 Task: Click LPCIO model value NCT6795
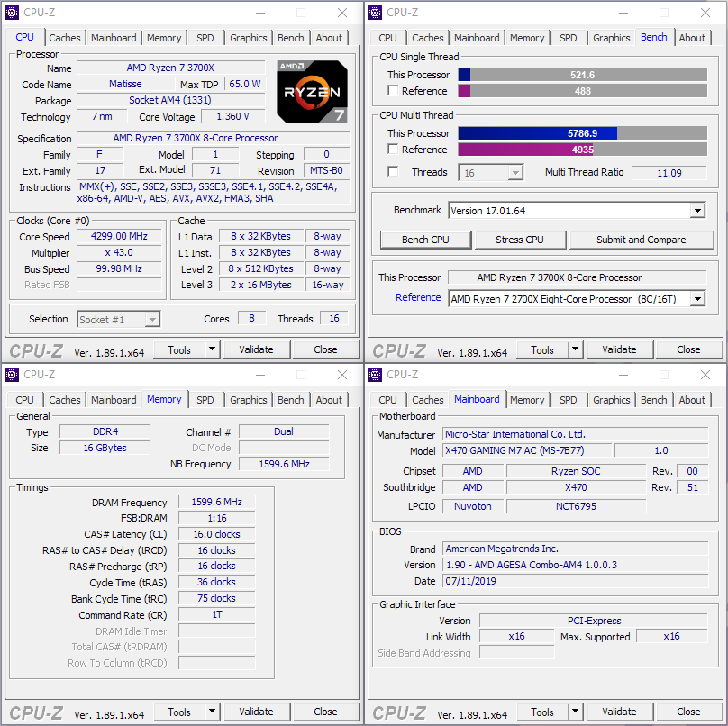576,506
